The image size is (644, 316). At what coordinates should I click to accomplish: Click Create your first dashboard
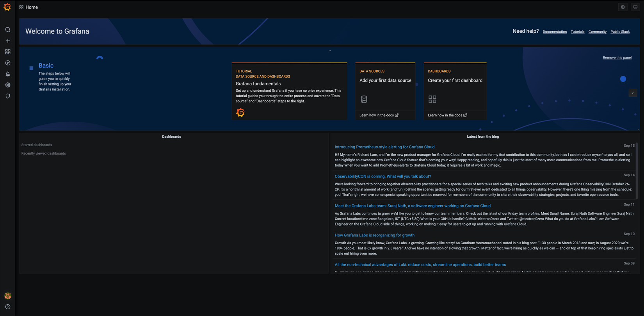click(x=455, y=80)
